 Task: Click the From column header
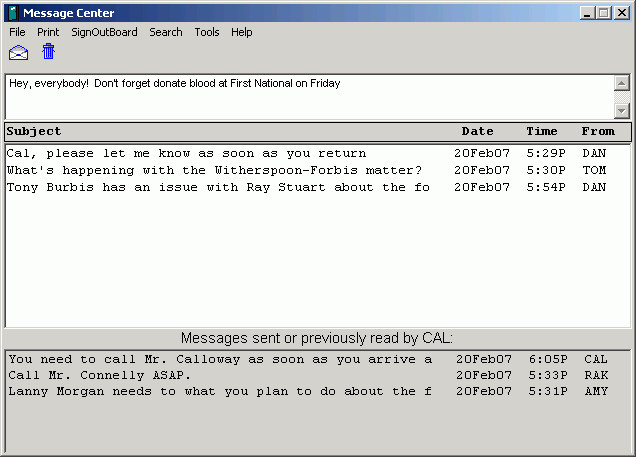point(598,131)
